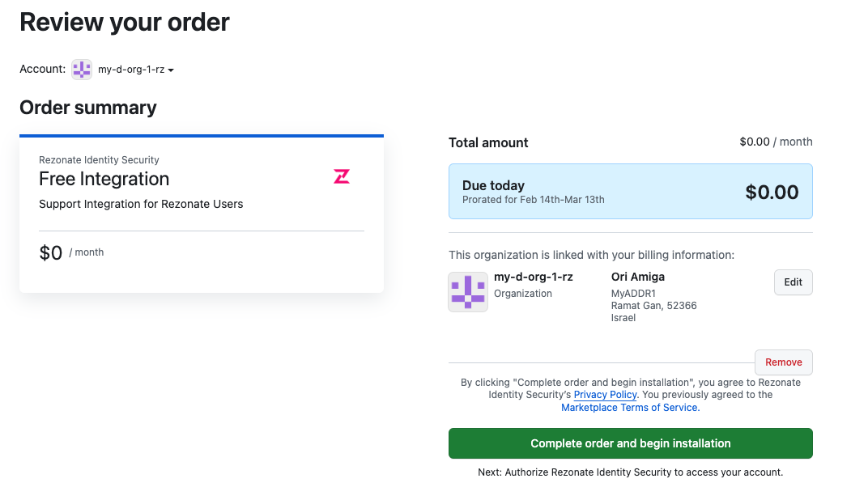Edit the billing information
This screenshot has width=851, height=504.
point(793,282)
